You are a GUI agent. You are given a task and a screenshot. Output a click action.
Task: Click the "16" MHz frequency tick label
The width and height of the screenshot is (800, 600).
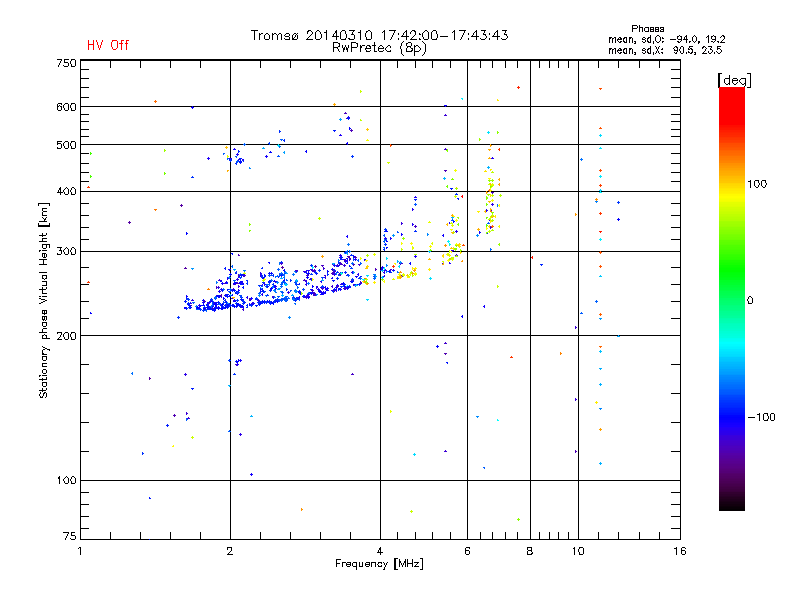(x=680, y=551)
